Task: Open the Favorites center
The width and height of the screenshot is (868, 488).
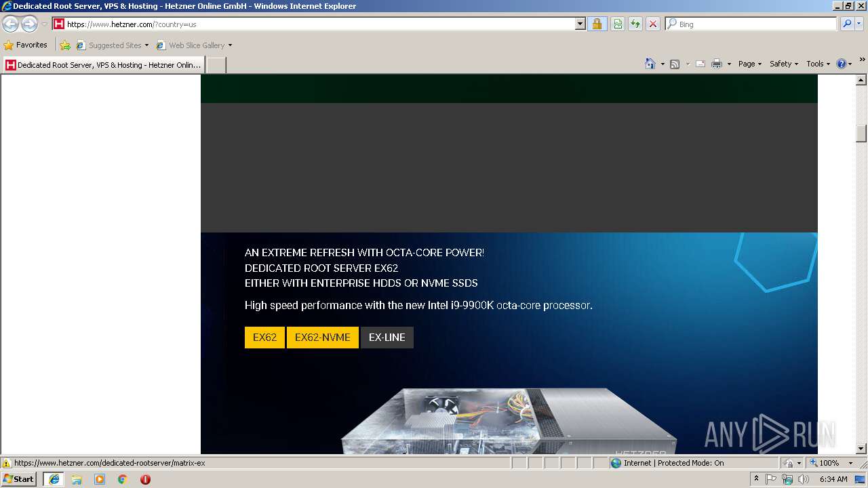Action: [x=25, y=45]
